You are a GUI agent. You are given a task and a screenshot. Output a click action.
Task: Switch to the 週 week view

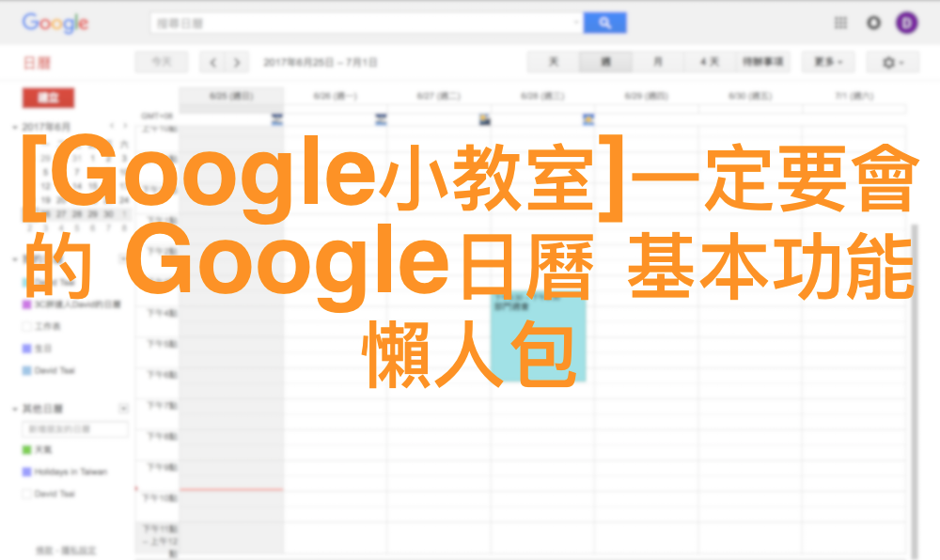(x=605, y=62)
